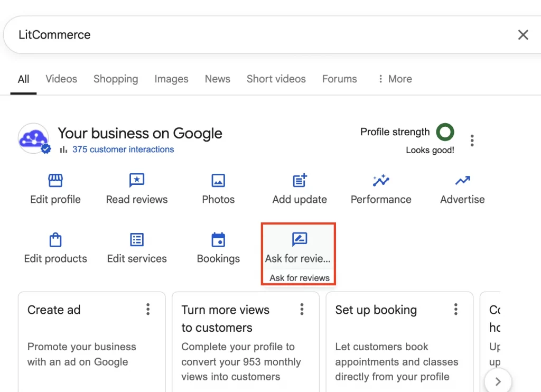The width and height of the screenshot is (541, 392).
Task: Click the Performance label
Action: (381, 200)
